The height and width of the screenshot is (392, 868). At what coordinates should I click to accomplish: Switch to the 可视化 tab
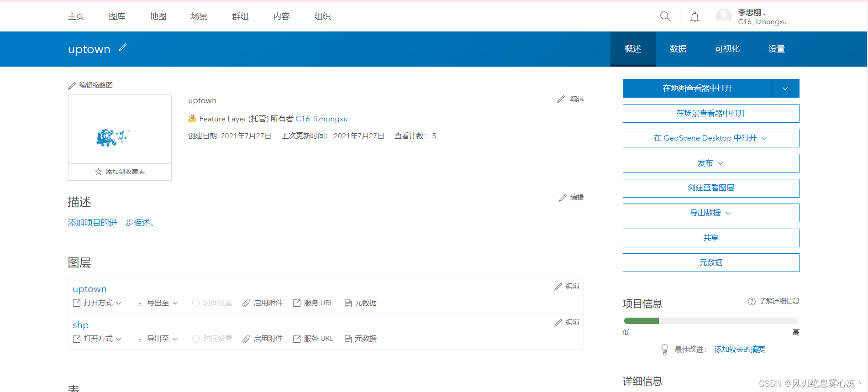coord(727,49)
